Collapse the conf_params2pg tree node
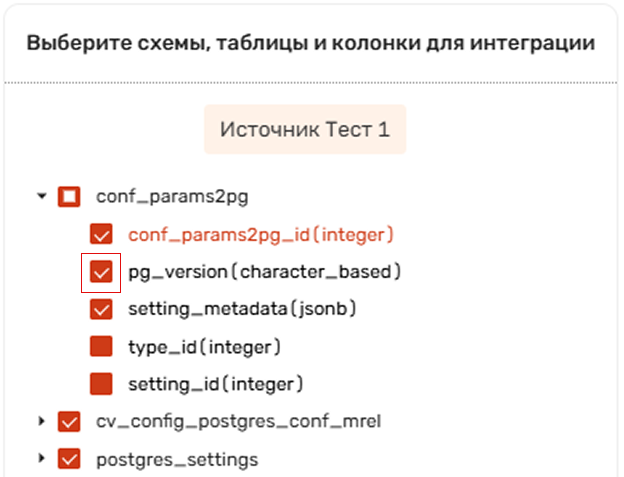The width and height of the screenshot is (624, 477). pyautogui.click(x=42, y=196)
